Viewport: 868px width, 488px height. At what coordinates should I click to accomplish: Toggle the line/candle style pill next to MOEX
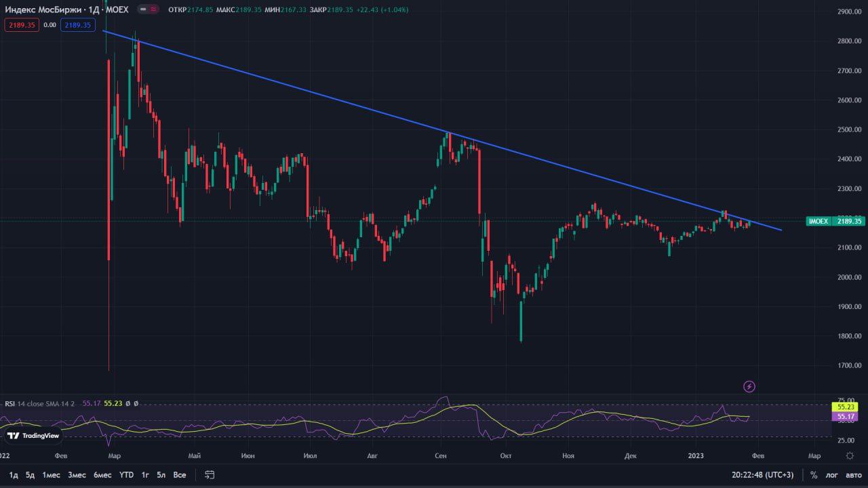149,9
